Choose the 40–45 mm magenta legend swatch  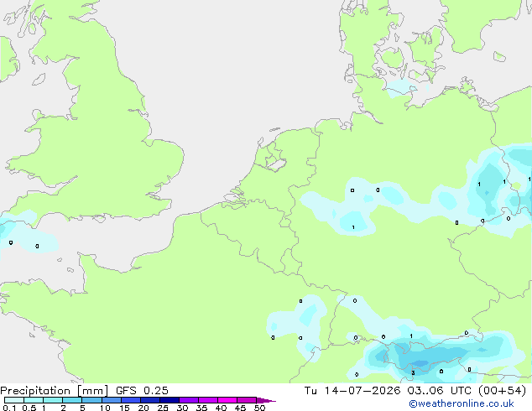(x=227, y=400)
